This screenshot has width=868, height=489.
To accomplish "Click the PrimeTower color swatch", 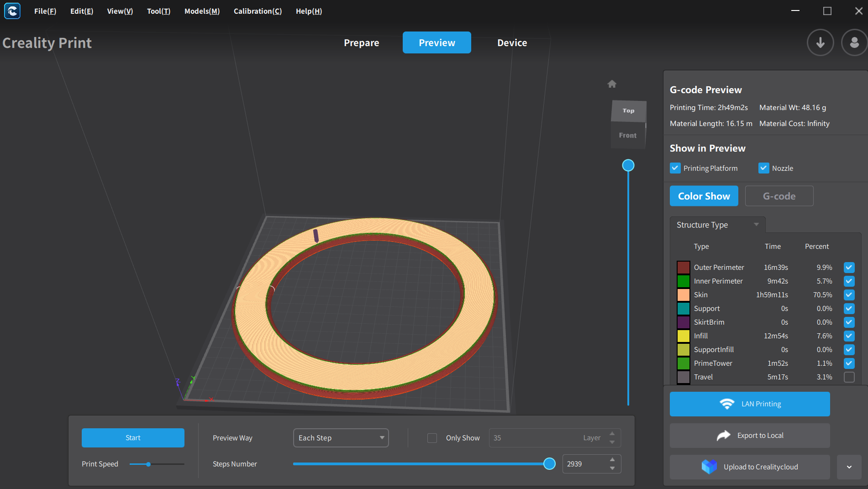I will tap(684, 363).
